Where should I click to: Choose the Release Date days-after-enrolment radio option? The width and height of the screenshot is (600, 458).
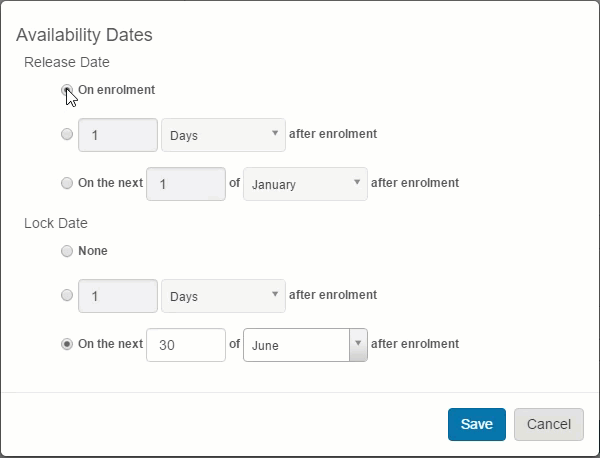(x=67, y=134)
